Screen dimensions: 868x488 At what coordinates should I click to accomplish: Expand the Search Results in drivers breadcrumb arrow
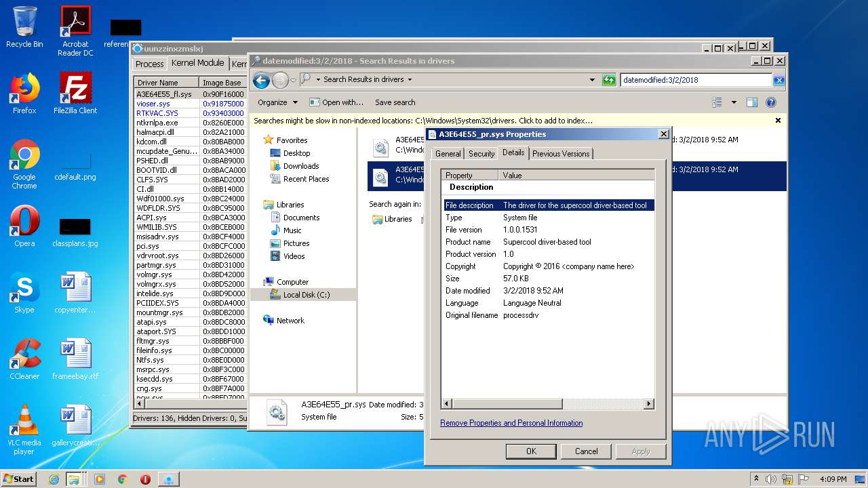[410, 80]
